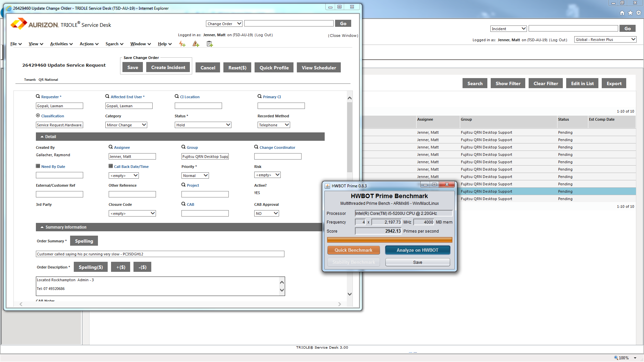Click the Order Description scroll down arrow

pos(282,290)
